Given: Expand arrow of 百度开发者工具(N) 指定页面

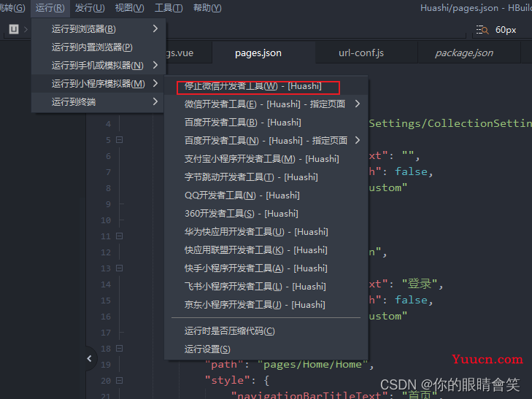Looking at the screenshot, I should pos(358,140).
